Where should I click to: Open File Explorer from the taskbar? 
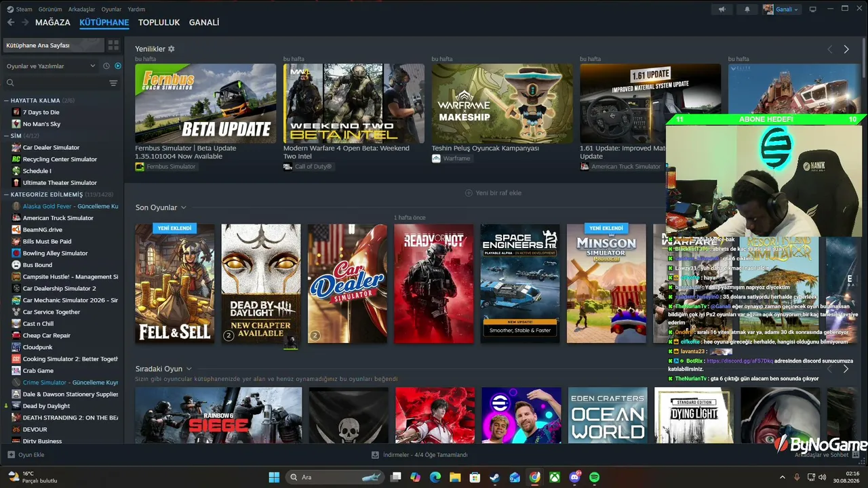click(455, 477)
